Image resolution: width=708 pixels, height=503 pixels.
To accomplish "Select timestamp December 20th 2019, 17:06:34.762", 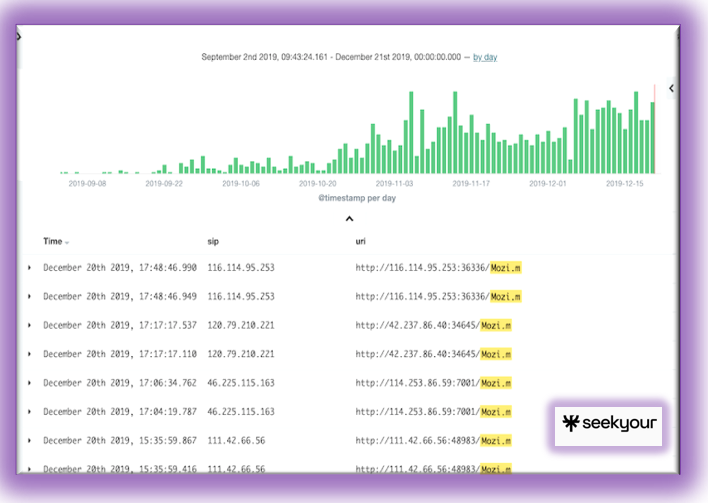I will [x=120, y=383].
